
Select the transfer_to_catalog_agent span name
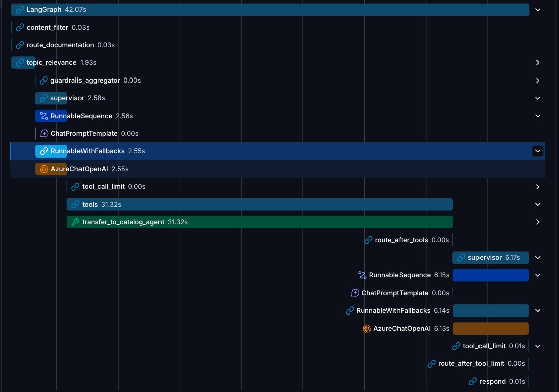(123, 222)
